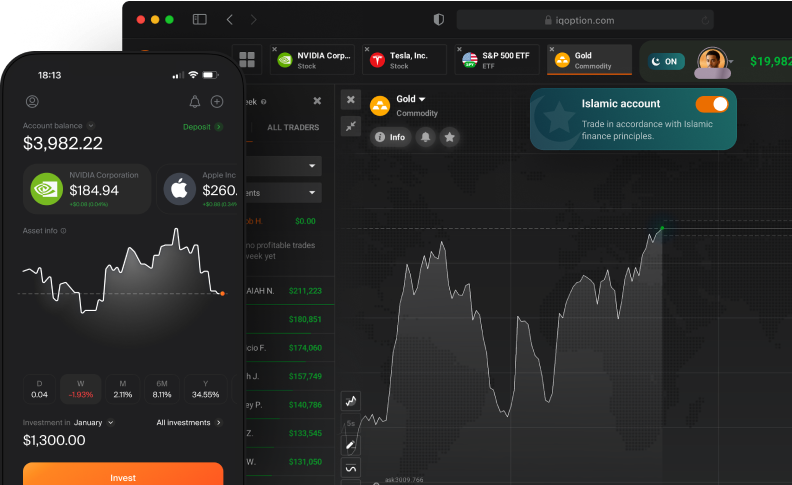Click the iqoption.com address bar
The image size is (792, 485).
coord(585,20)
